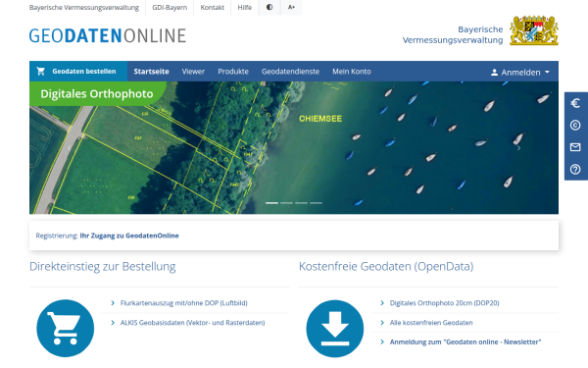
Task: Click the large blue shopping cart circle
Action: [x=66, y=328]
